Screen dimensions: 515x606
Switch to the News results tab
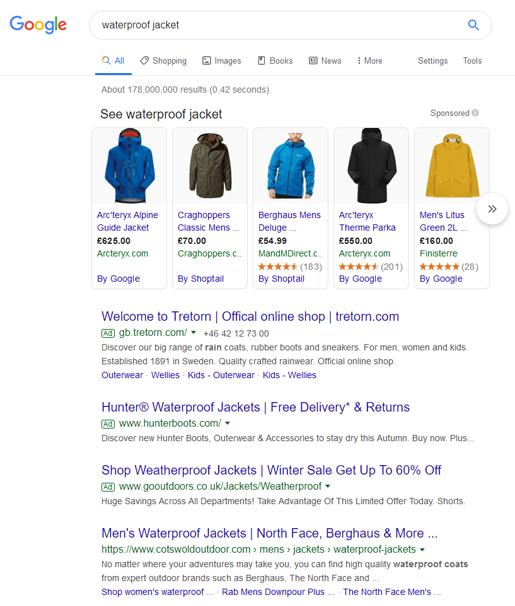[x=325, y=61]
